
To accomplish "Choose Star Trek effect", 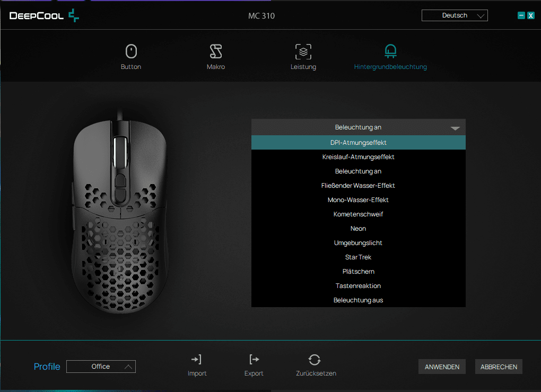I will pos(359,257).
